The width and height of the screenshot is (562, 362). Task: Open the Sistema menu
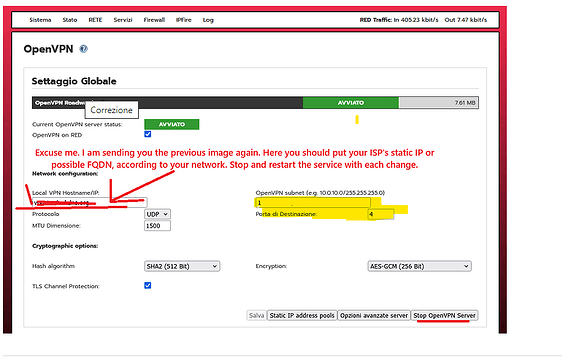point(40,20)
